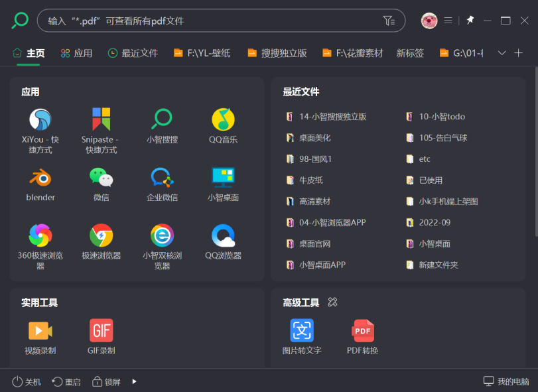Add a new tab with plus

(519, 53)
